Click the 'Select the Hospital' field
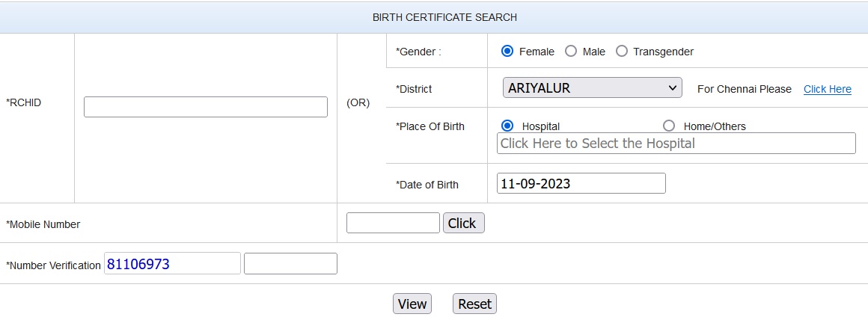 pos(676,144)
